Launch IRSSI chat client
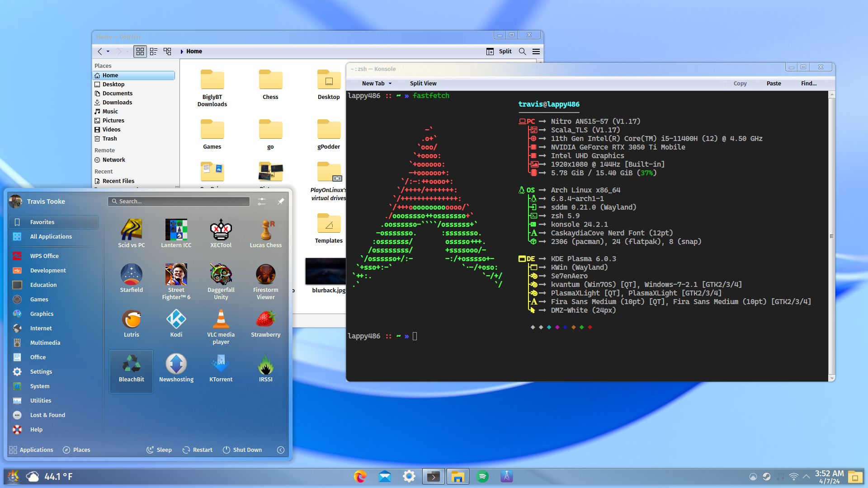The height and width of the screenshot is (488, 868). [x=265, y=368]
